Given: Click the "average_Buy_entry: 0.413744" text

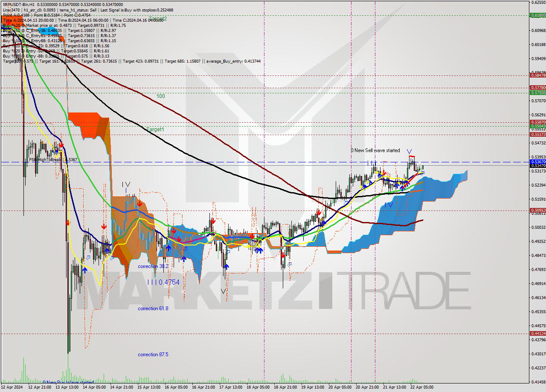Looking at the screenshot, I should click(x=233, y=61).
